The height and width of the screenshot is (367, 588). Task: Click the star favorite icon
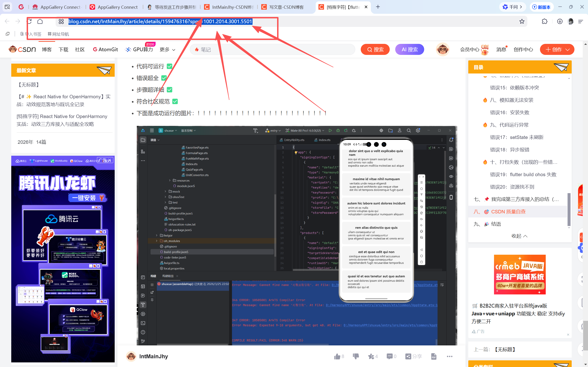pyautogui.click(x=371, y=356)
